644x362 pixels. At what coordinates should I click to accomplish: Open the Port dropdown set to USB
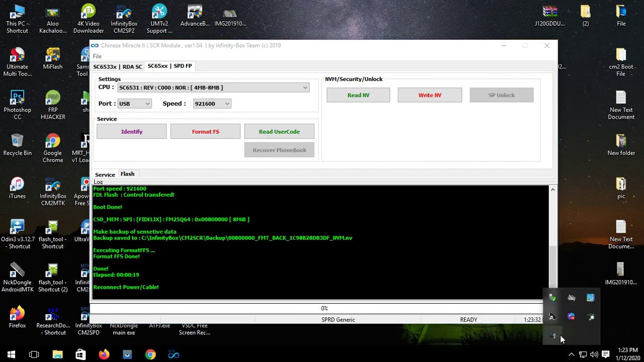[x=134, y=104]
